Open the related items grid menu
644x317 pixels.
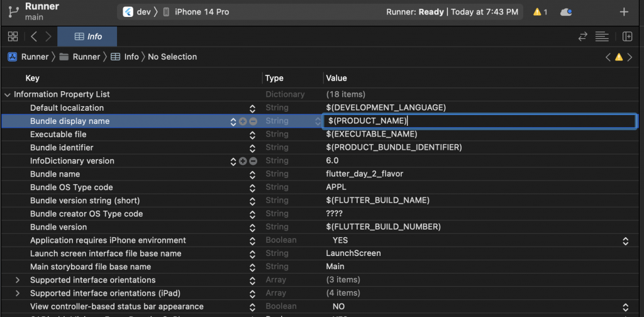coord(13,36)
